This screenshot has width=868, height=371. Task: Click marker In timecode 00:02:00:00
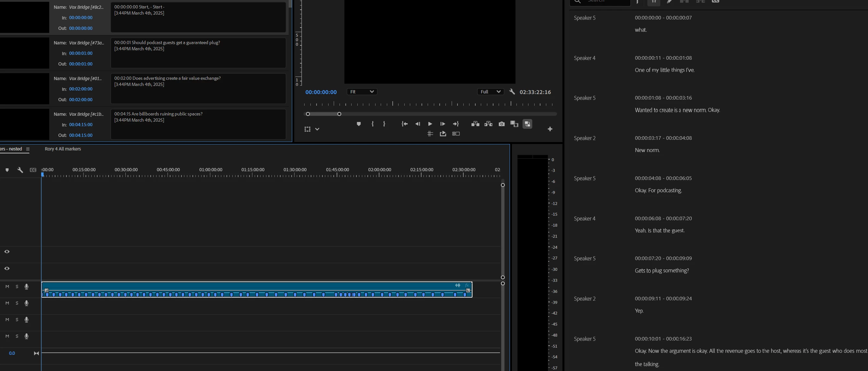(x=81, y=89)
